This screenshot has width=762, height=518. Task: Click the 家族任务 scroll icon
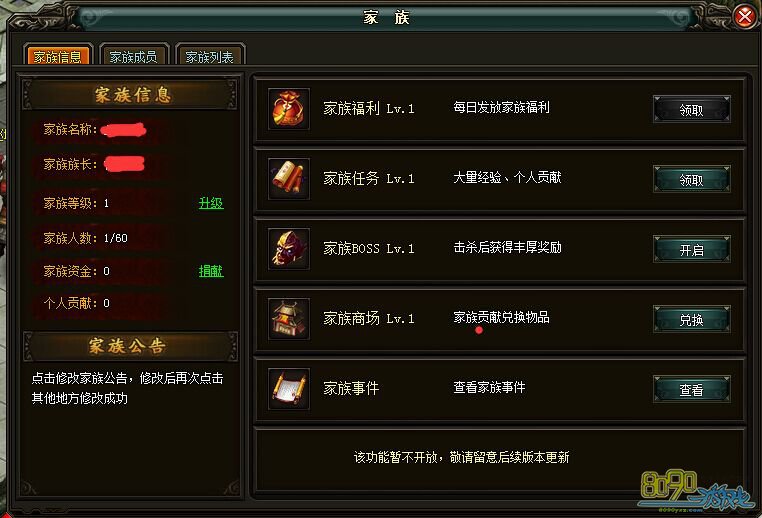[x=289, y=178]
